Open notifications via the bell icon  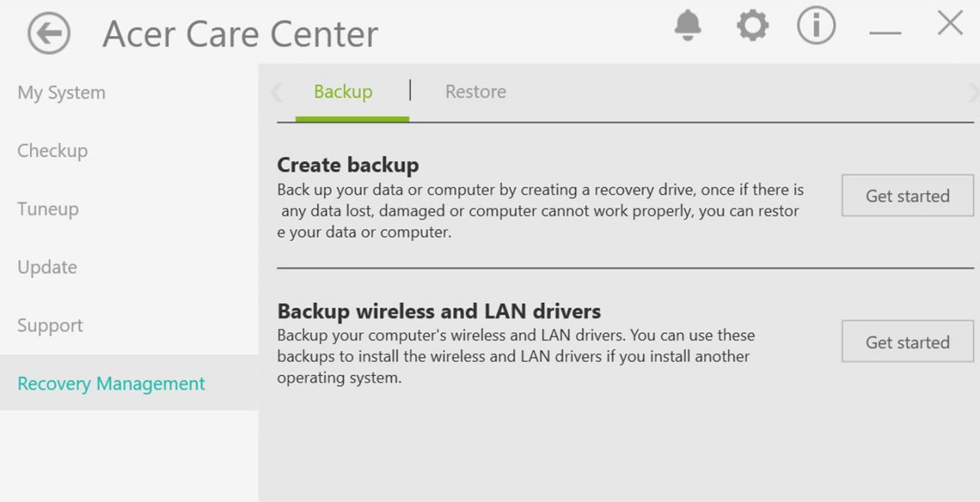(688, 25)
